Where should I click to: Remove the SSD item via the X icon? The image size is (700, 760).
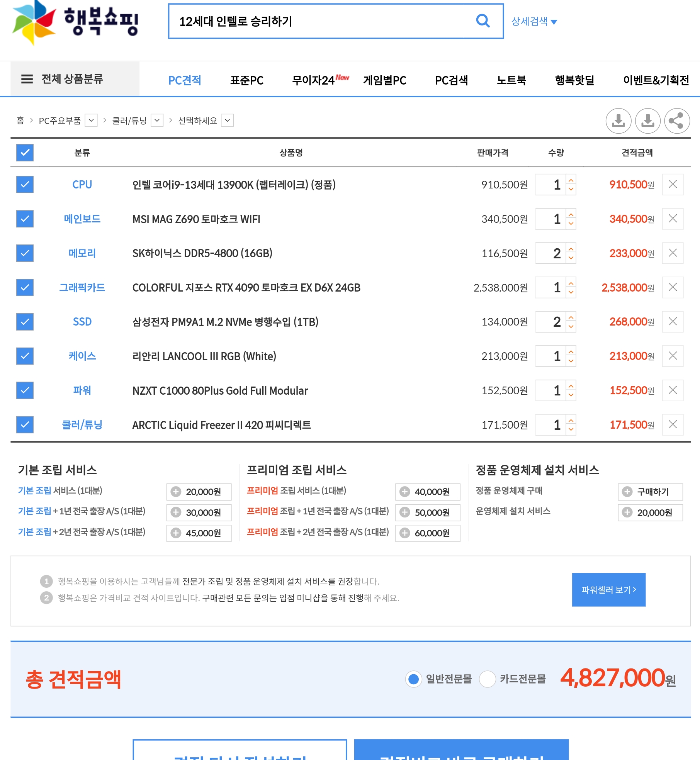coord(673,322)
